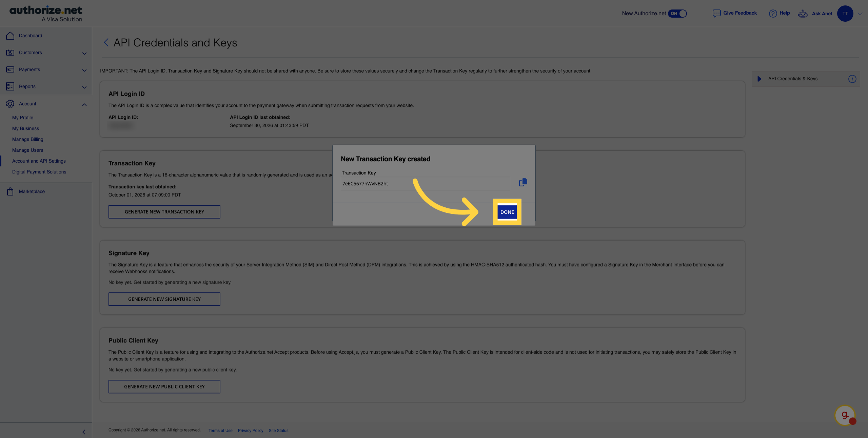Open the Help question mark icon
The height and width of the screenshot is (438, 868).
tap(773, 14)
